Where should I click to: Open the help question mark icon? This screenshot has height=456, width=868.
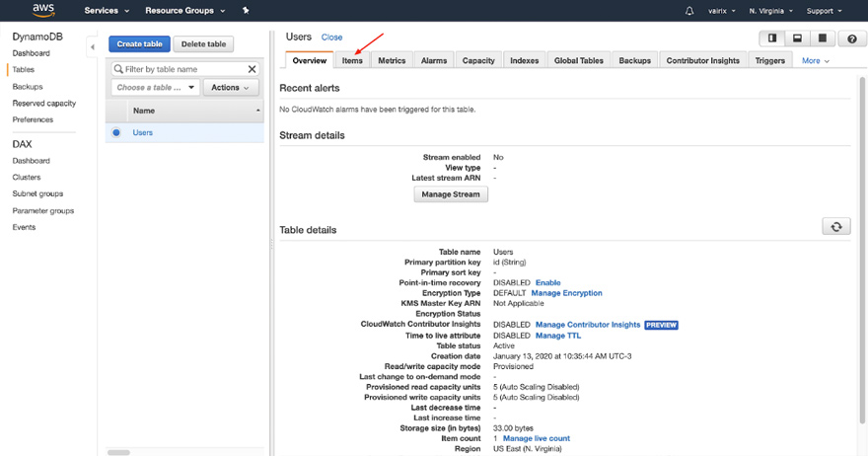[852, 38]
